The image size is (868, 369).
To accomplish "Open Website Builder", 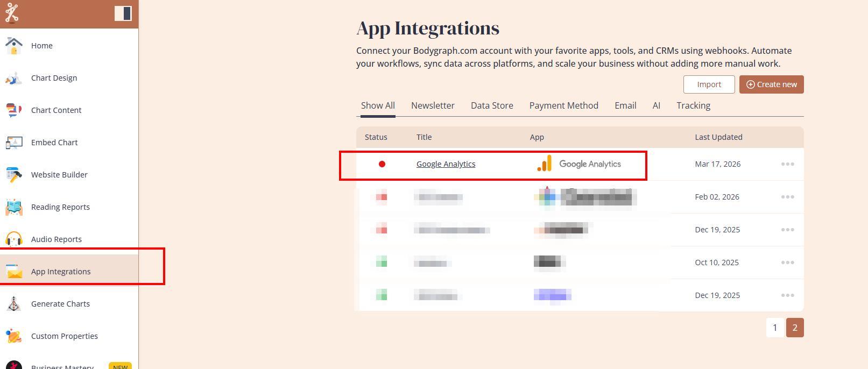I will 59,175.
